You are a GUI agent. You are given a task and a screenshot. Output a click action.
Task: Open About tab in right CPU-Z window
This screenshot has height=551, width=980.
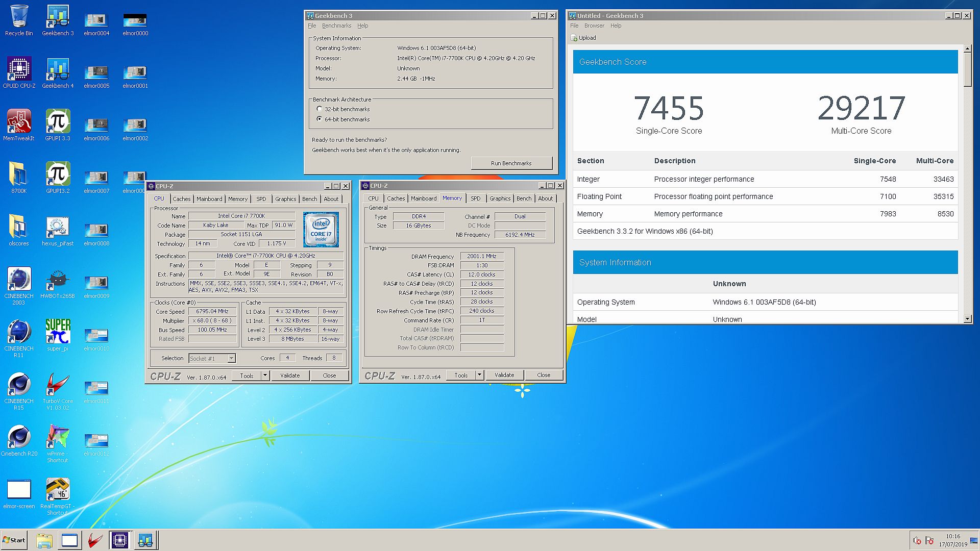[545, 198]
